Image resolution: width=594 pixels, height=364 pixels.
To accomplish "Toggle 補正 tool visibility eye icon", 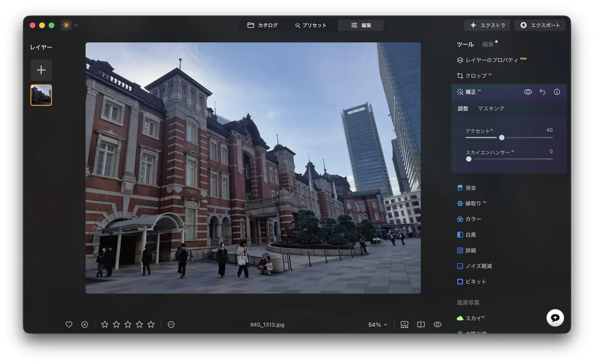I will pyautogui.click(x=528, y=92).
